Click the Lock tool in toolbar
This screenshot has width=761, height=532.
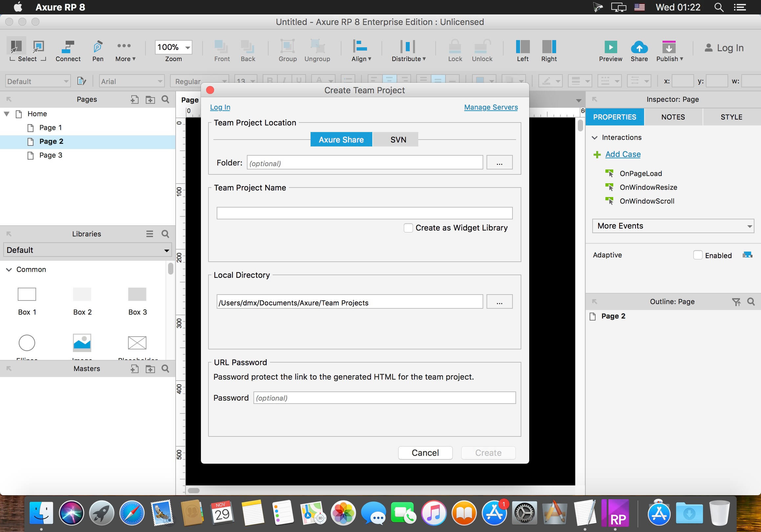coord(454,51)
